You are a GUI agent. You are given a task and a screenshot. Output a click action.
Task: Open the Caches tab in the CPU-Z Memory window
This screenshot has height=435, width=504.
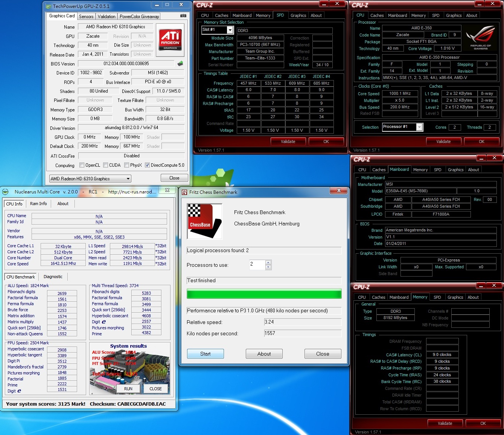[379, 297]
